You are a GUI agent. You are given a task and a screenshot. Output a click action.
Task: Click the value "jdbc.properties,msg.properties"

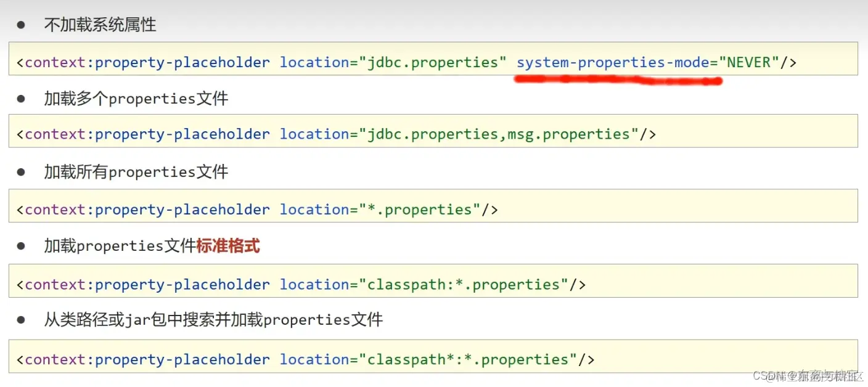pyautogui.click(x=499, y=134)
